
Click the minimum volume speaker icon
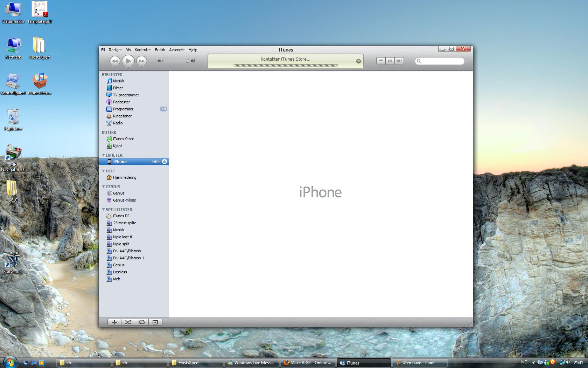[x=159, y=61]
